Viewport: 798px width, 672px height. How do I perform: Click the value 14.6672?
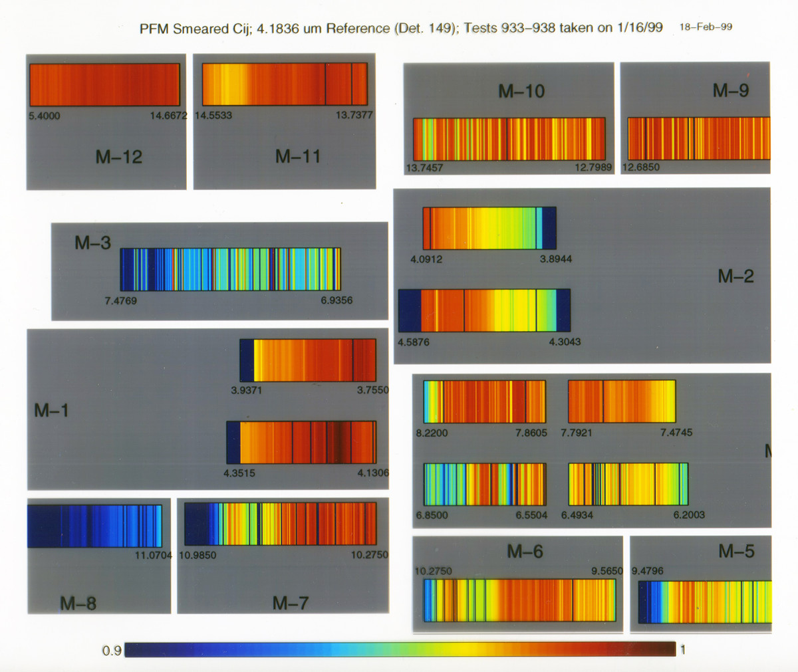pos(168,116)
